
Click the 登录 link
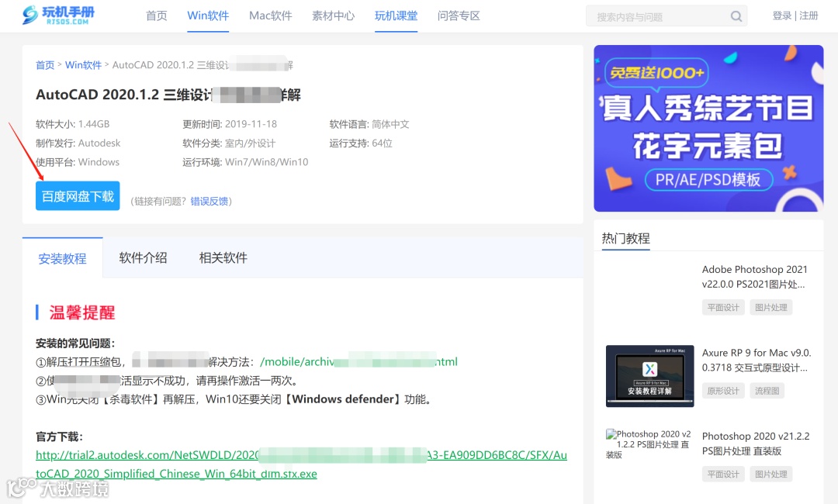pyautogui.click(x=782, y=16)
